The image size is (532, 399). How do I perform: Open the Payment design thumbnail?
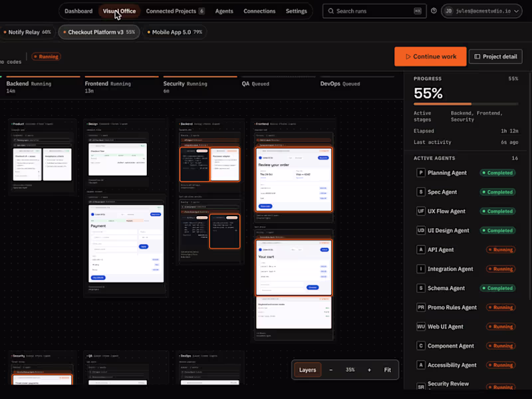pos(126,243)
